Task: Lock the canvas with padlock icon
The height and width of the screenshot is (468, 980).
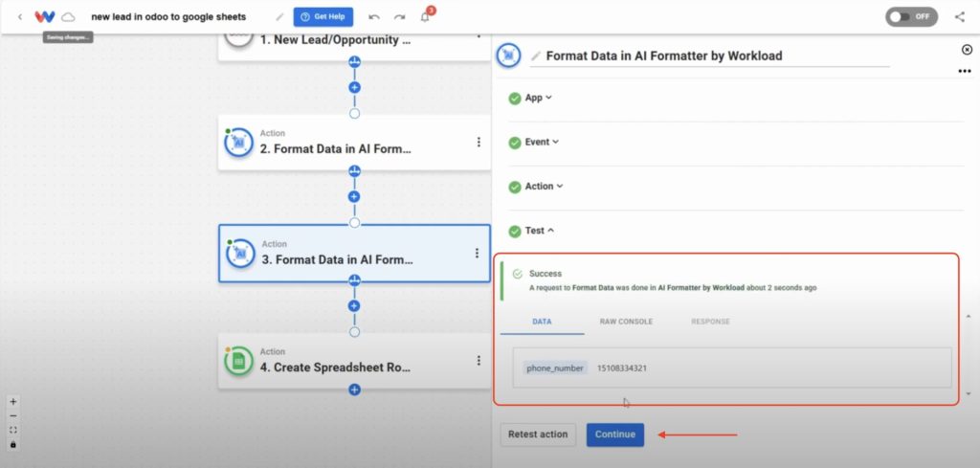Action: (x=13, y=444)
